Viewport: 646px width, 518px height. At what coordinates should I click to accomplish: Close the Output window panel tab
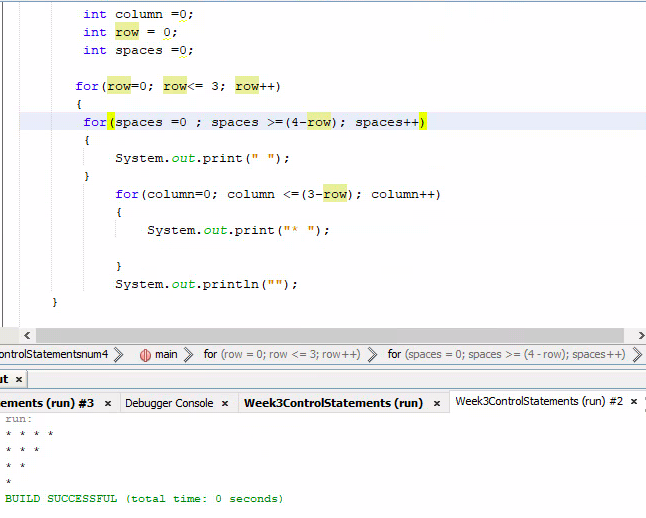(x=19, y=380)
